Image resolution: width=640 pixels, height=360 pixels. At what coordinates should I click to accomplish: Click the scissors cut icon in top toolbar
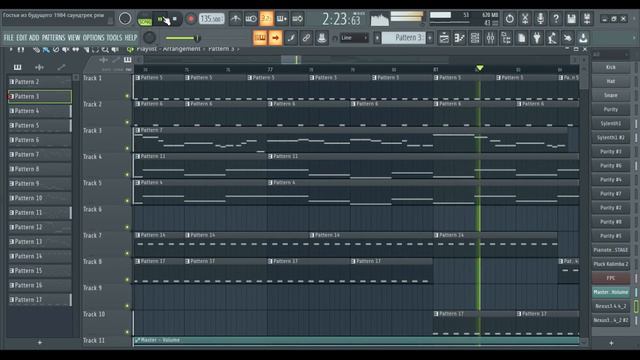pyautogui.click(x=525, y=19)
